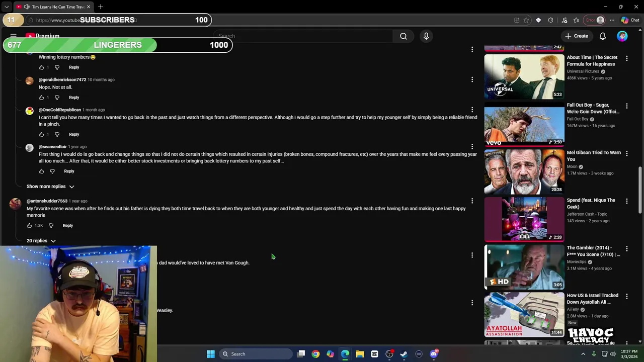Open options for The Gambler video suggestion

(627, 249)
